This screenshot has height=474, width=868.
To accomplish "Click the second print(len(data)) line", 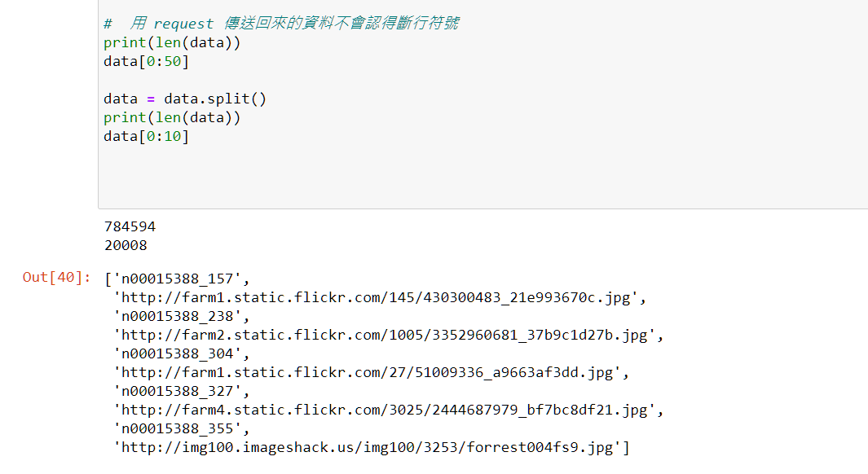I will 172,118.
